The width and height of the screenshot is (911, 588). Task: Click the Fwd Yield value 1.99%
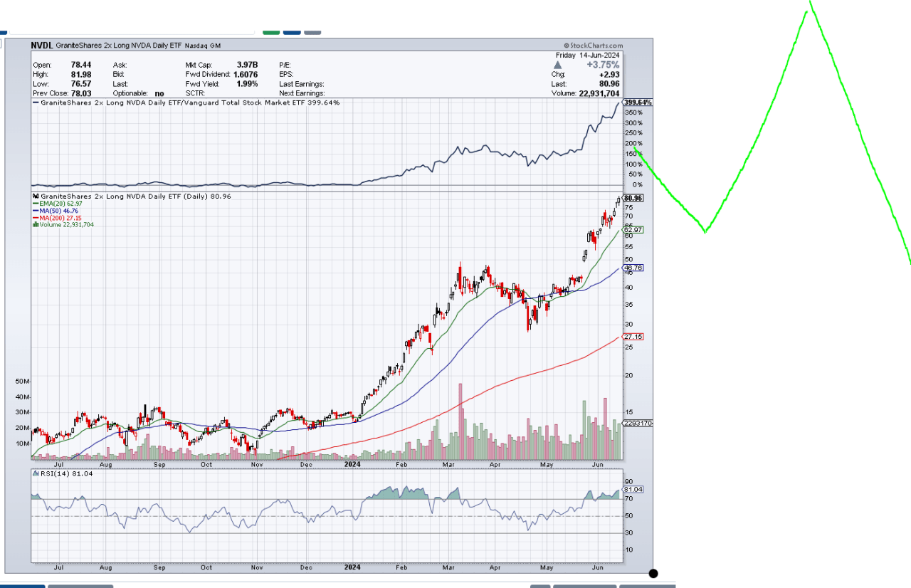pyautogui.click(x=246, y=83)
